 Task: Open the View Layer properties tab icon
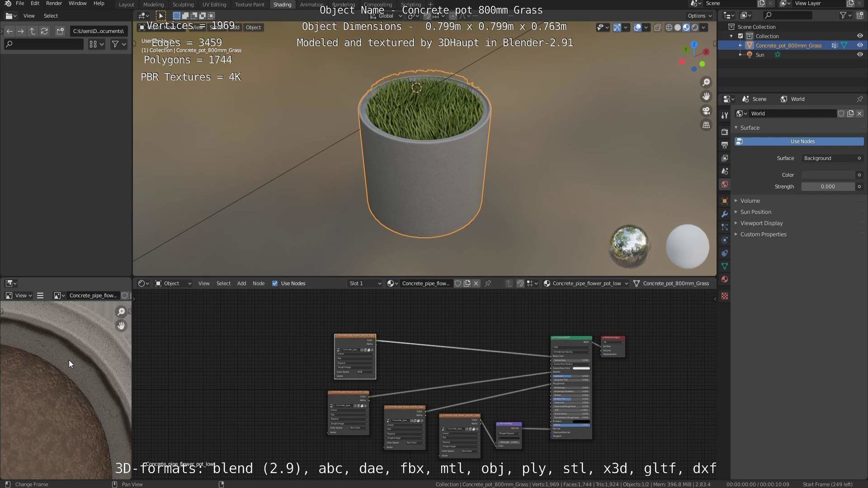point(725,158)
